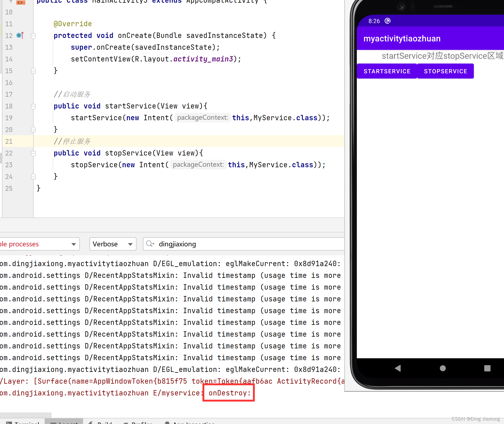Click the @Override annotation on line 11

point(73,24)
